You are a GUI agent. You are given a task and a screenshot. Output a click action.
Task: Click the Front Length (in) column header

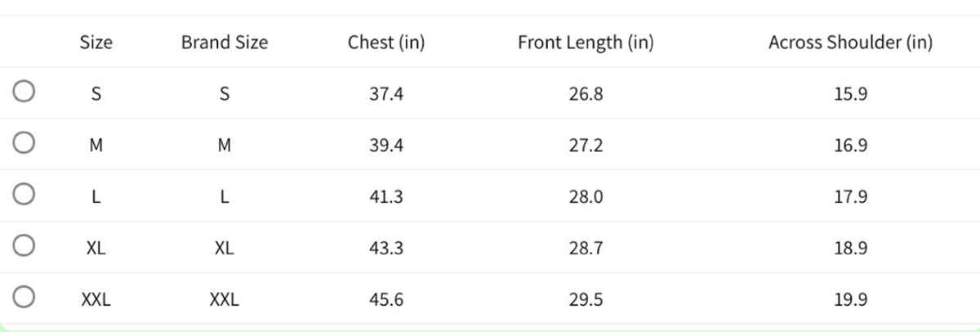pyautogui.click(x=586, y=43)
